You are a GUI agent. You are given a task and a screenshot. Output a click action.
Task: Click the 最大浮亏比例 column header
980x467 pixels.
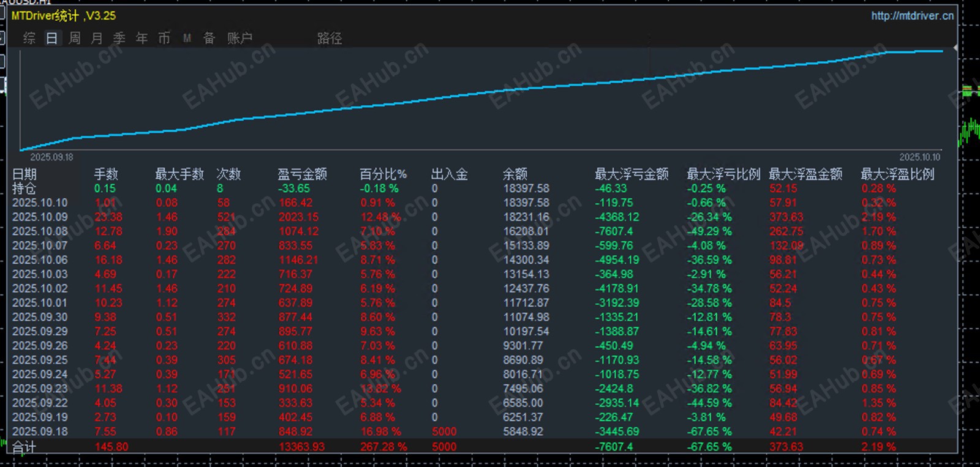723,174
